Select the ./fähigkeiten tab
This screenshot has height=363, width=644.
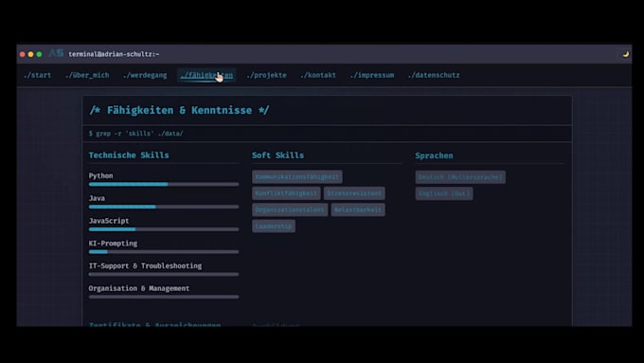[x=206, y=75]
